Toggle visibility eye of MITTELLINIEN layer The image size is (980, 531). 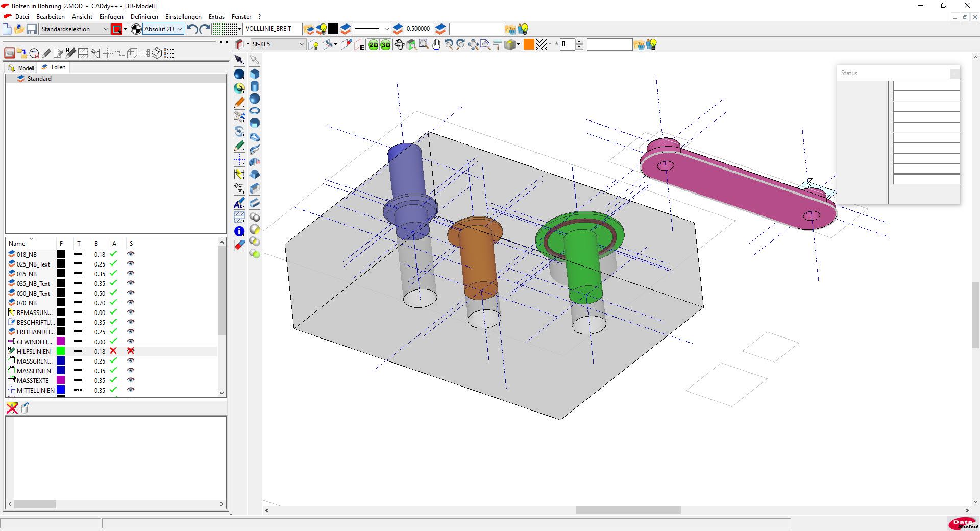(x=131, y=390)
